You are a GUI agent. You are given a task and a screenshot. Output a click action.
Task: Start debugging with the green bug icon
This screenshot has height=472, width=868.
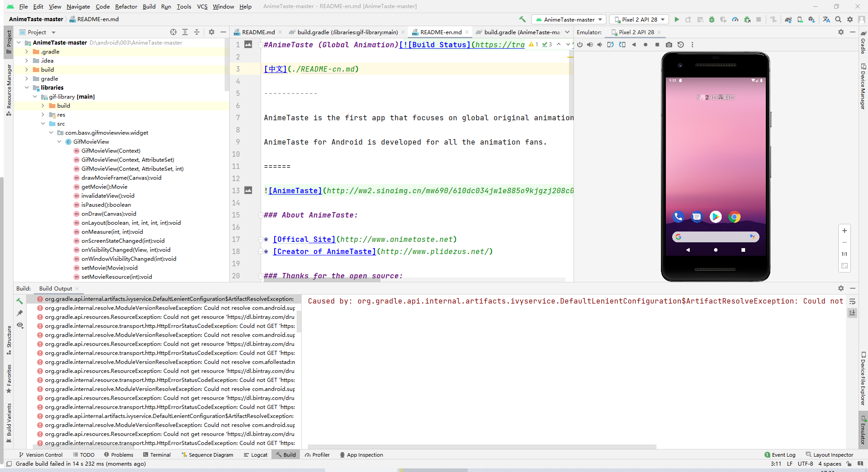coord(712,19)
